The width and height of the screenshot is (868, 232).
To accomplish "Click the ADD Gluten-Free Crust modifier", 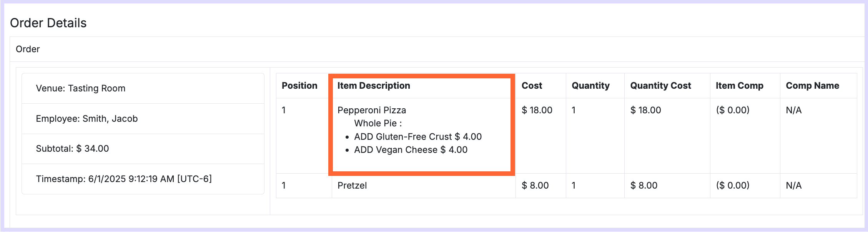I will point(418,137).
